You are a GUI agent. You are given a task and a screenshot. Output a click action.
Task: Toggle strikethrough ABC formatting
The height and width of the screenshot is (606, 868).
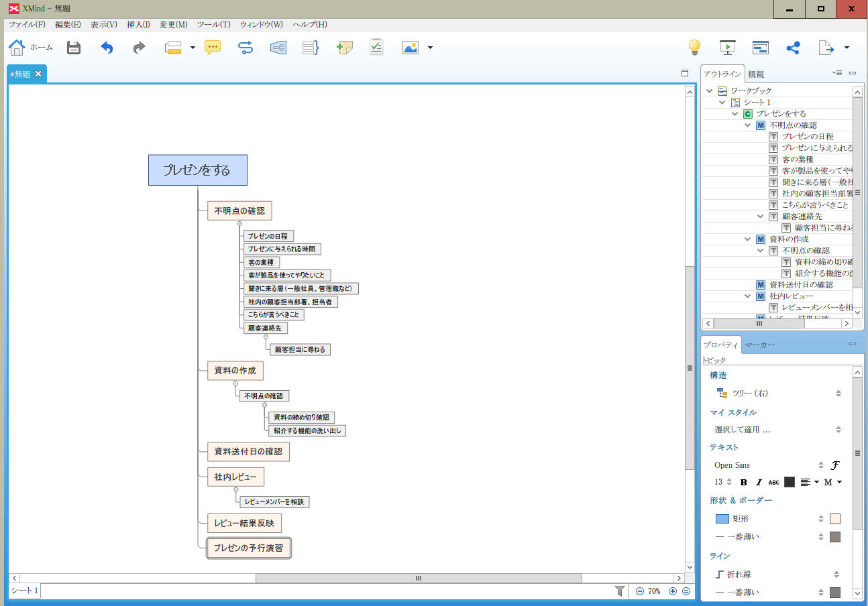774,482
